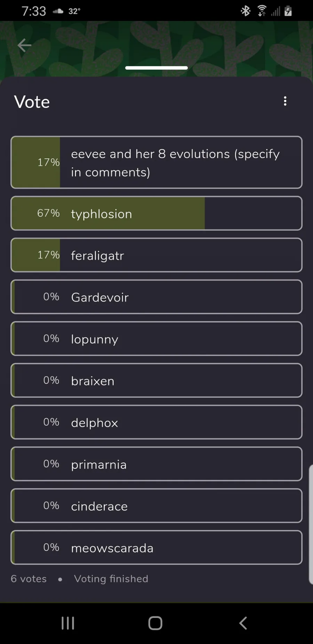Tap the cinderace poll option

pyautogui.click(x=156, y=506)
